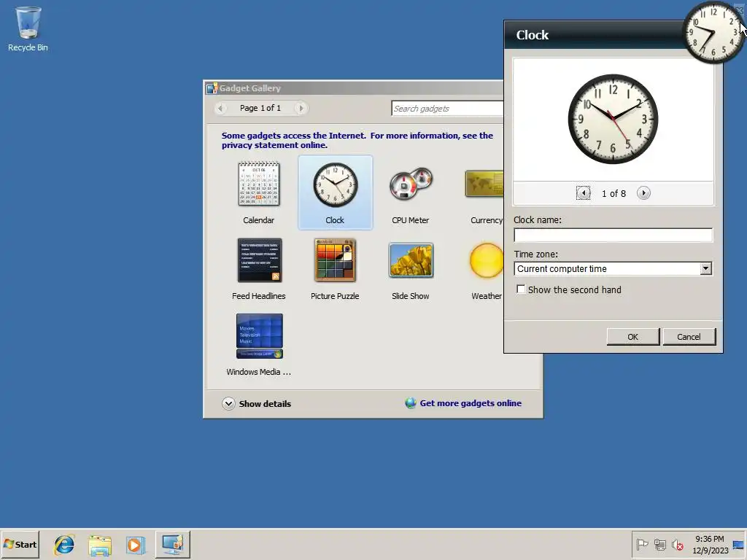Click the desktop clock gadget in the corner
Screen dimensions: 747x560
(x=713, y=32)
